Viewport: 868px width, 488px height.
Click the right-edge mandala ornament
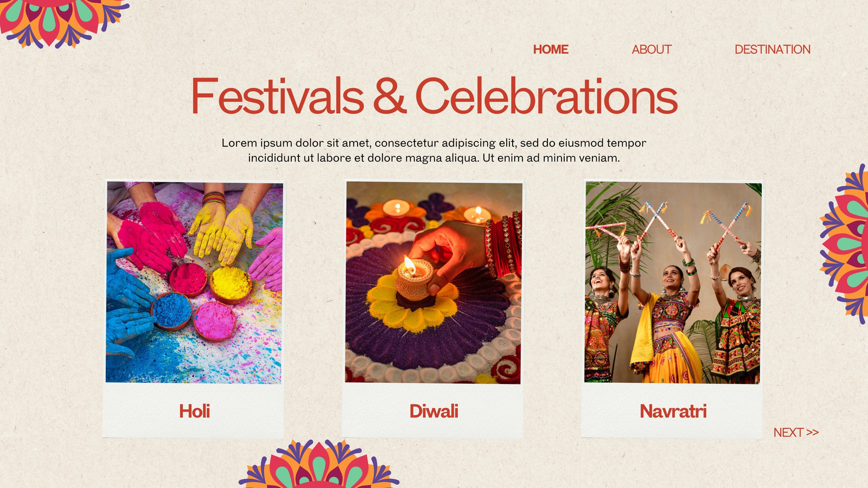point(846,244)
